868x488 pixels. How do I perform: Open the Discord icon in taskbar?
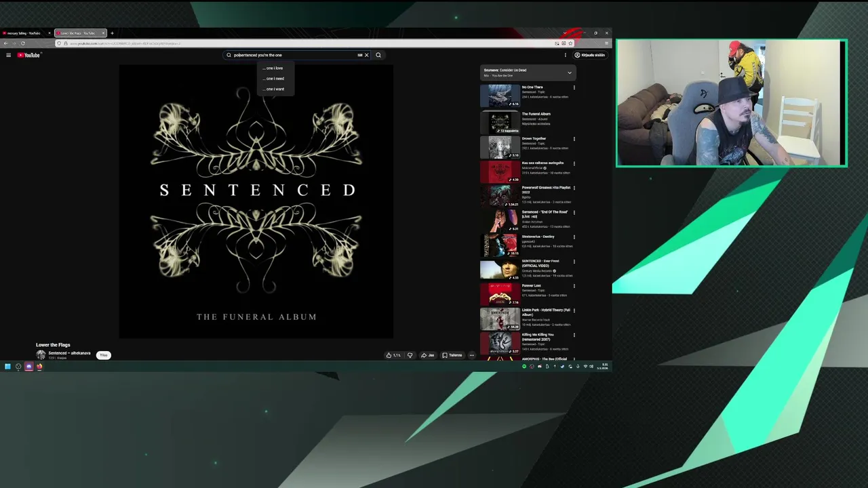pos(28,367)
